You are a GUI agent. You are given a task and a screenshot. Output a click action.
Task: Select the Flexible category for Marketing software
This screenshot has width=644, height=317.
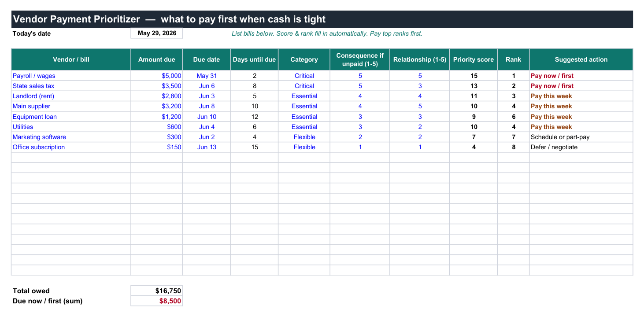pyautogui.click(x=304, y=137)
